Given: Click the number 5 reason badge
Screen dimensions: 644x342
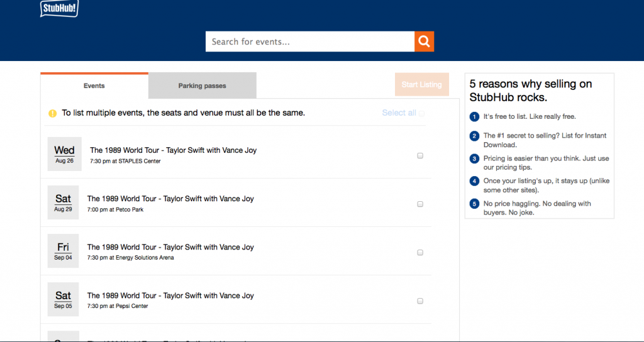Looking at the screenshot, I should tap(474, 204).
